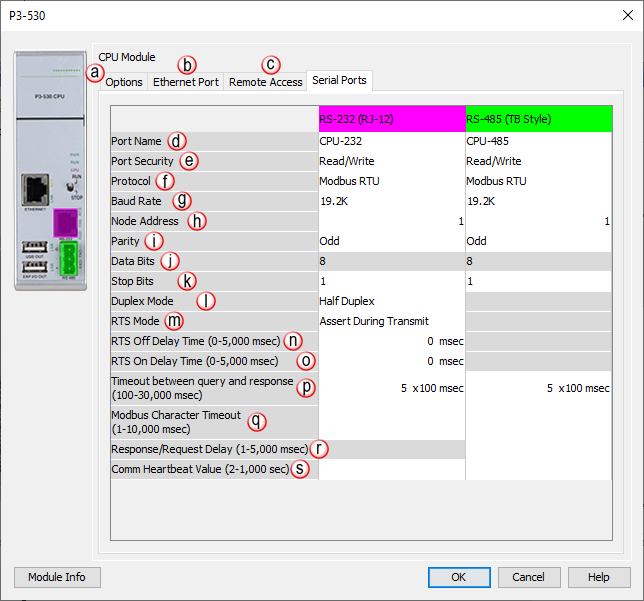Open the Options tab
The height and width of the screenshot is (601, 644).
[124, 82]
